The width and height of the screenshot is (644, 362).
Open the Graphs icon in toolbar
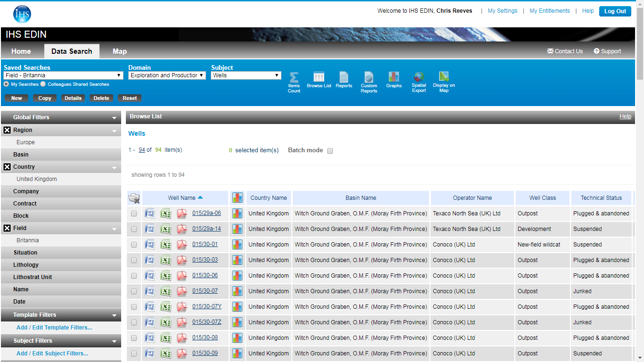coord(394,80)
